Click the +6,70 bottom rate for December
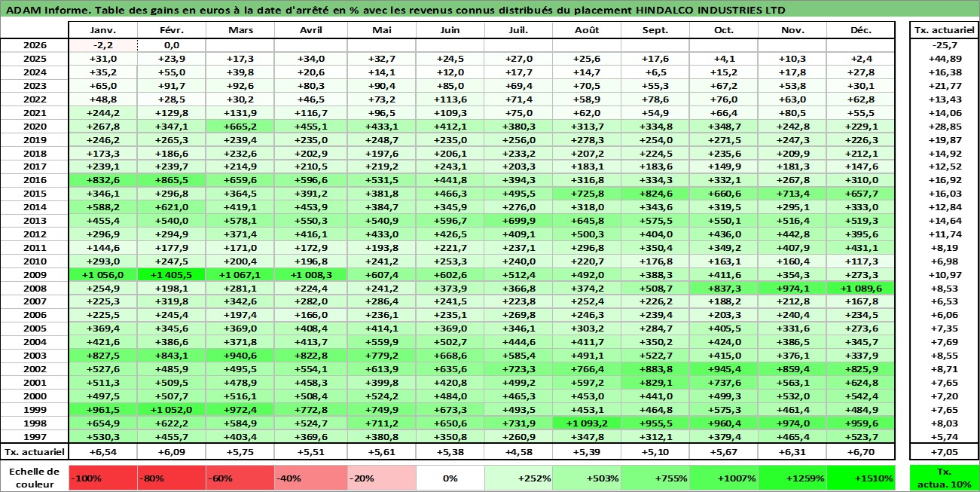 (860, 452)
